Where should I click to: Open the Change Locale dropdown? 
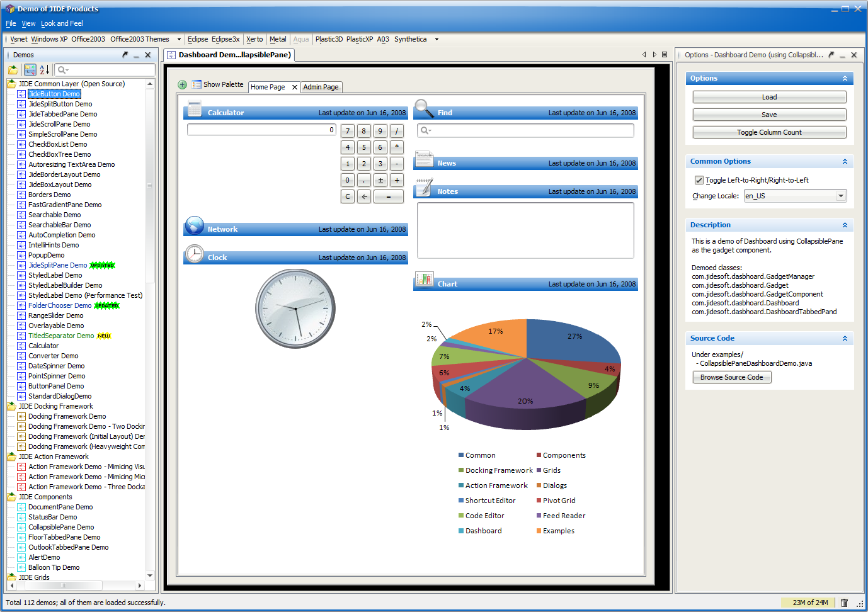click(x=840, y=196)
